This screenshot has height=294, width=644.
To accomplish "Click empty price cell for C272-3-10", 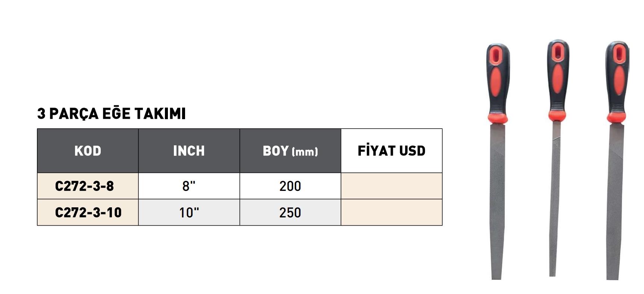I will click(391, 213).
